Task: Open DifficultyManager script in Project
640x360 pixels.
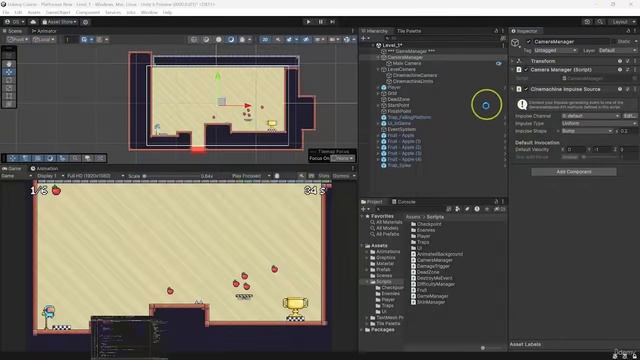Action: coord(433,284)
